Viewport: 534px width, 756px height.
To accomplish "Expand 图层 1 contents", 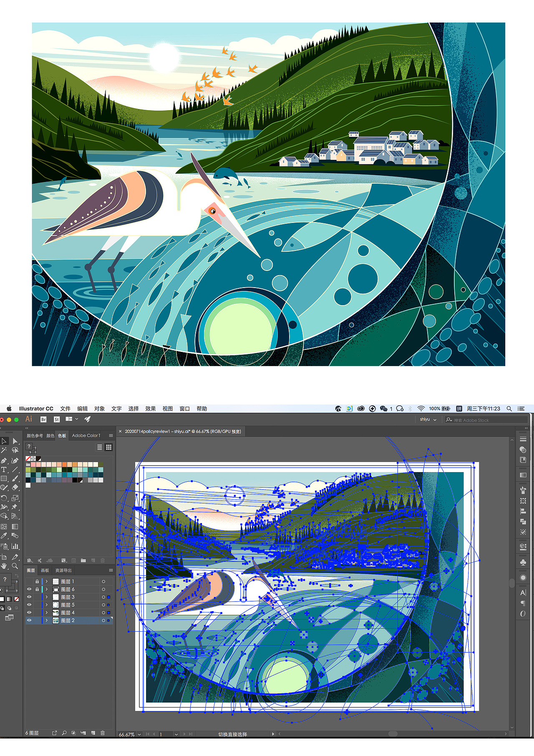I will [47, 582].
